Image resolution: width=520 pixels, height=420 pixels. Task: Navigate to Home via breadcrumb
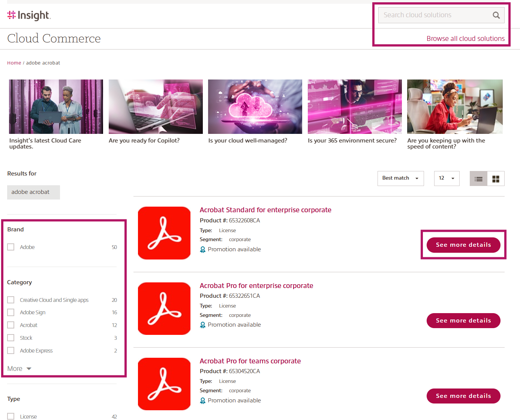(x=14, y=63)
